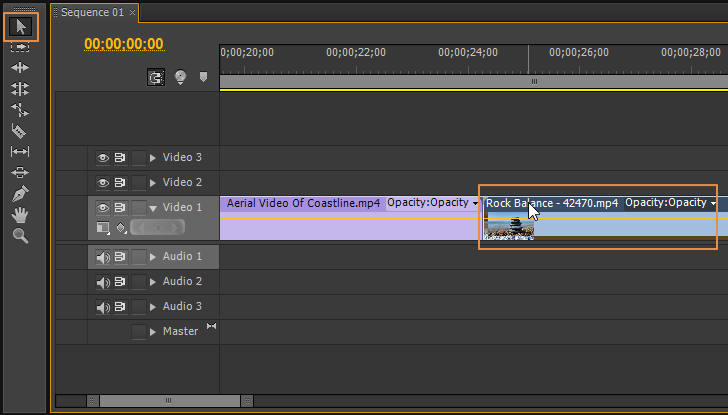This screenshot has height=415, width=728.
Task: Expand the Audio 1 track
Action: point(153,257)
